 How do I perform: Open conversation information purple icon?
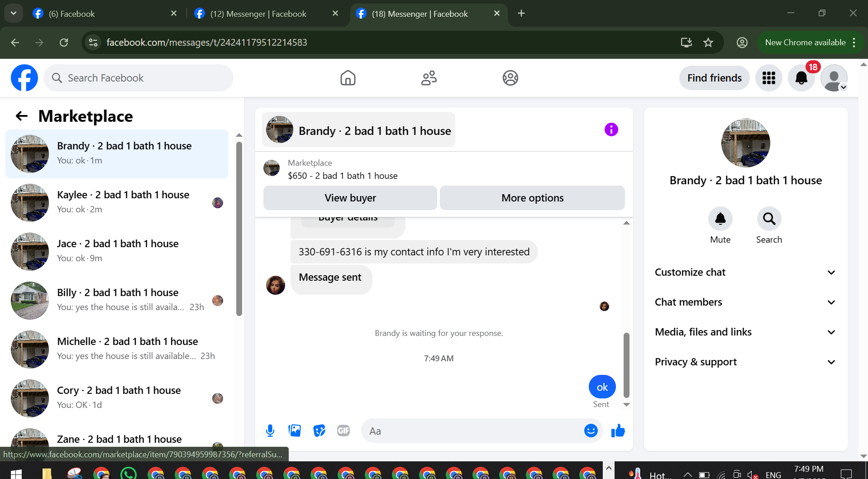coord(611,129)
